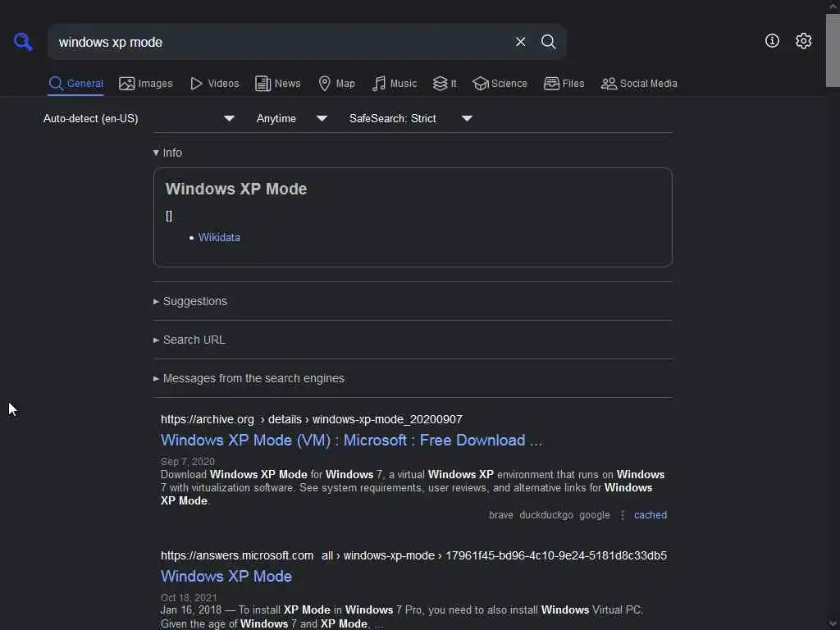Image resolution: width=840 pixels, height=630 pixels.
Task: Open the It category
Action: (445, 84)
